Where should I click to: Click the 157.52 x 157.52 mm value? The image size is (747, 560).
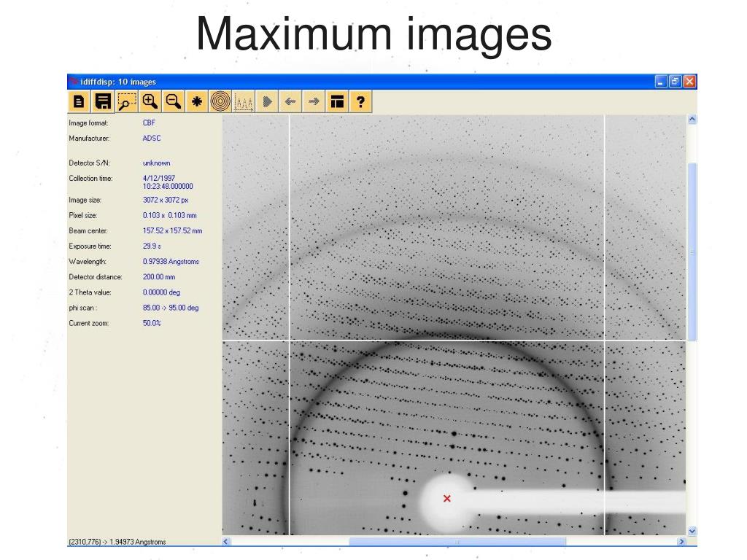pos(172,230)
